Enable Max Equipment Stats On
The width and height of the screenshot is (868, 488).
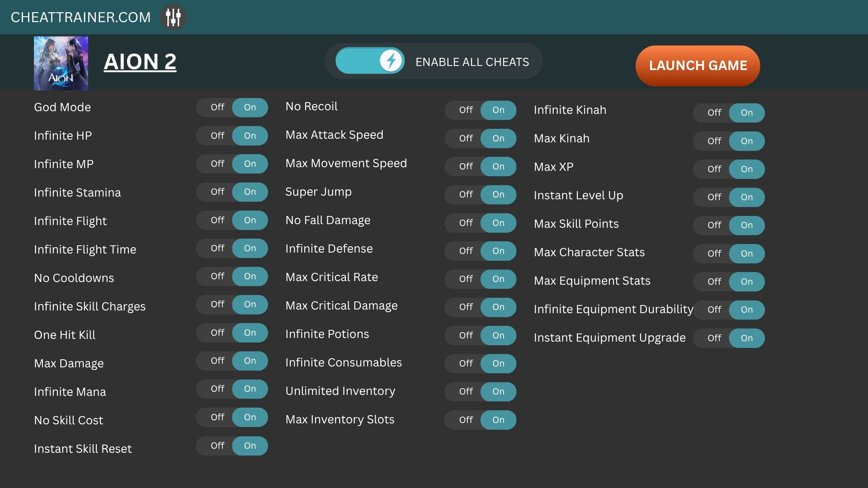(x=747, y=282)
